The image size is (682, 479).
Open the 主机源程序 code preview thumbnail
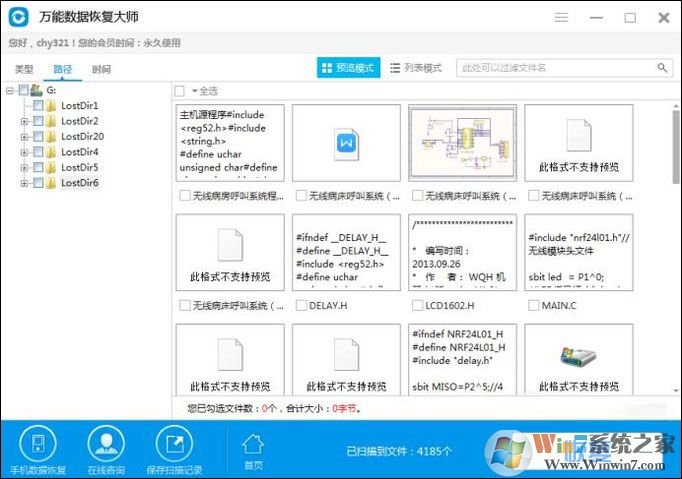click(x=230, y=143)
